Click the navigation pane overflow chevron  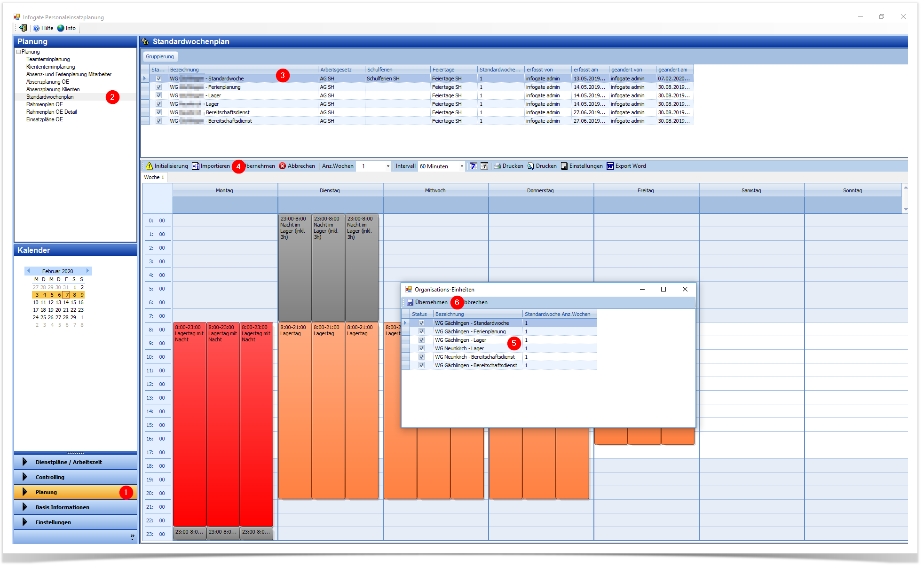132,536
